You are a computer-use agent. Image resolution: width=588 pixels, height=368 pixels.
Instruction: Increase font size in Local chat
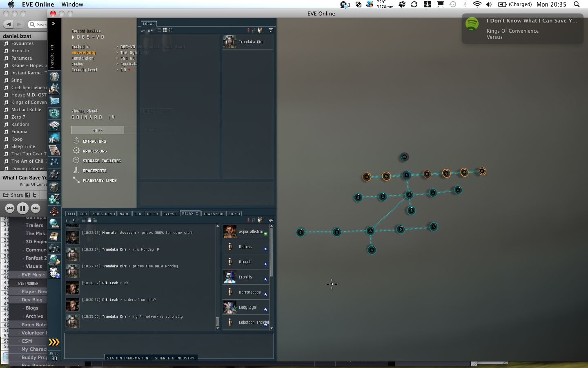click(150, 30)
